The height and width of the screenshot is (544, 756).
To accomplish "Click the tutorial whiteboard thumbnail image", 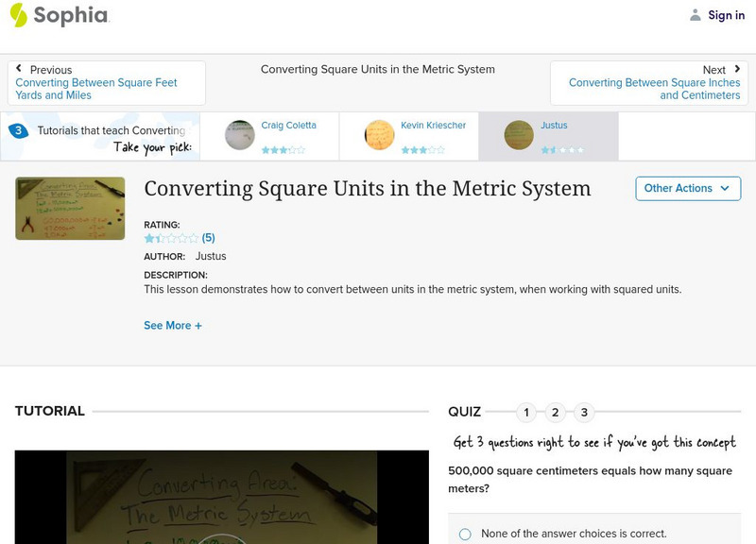I will point(70,208).
